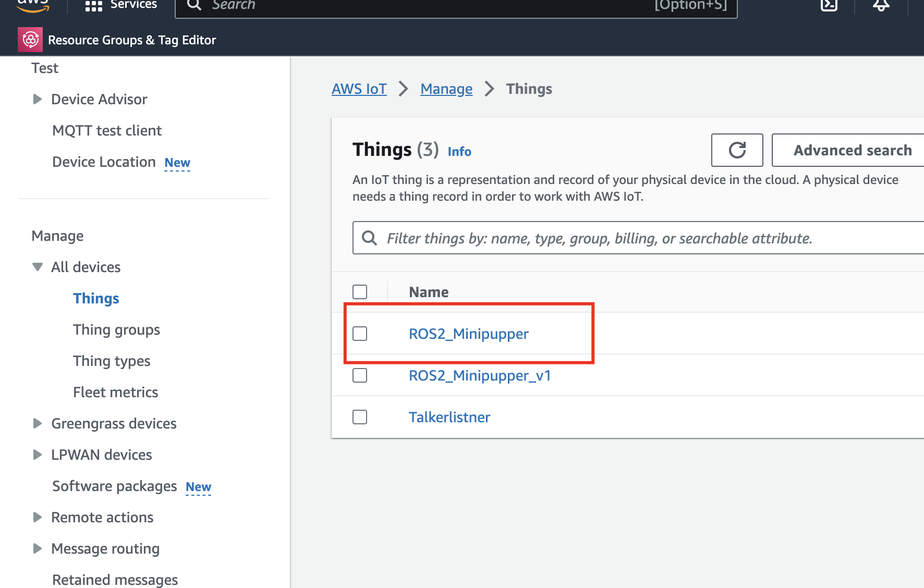Expand Greengrass devices in sidebar

(x=38, y=423)
